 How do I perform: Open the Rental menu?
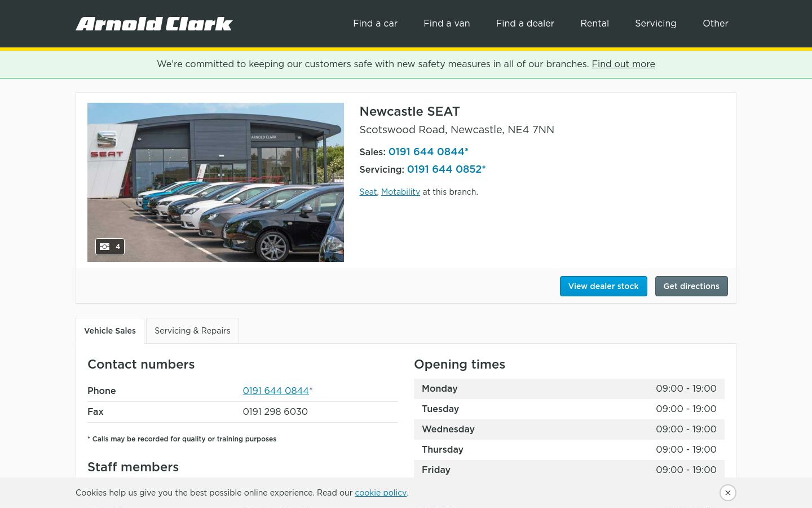[x=594, y=23]
